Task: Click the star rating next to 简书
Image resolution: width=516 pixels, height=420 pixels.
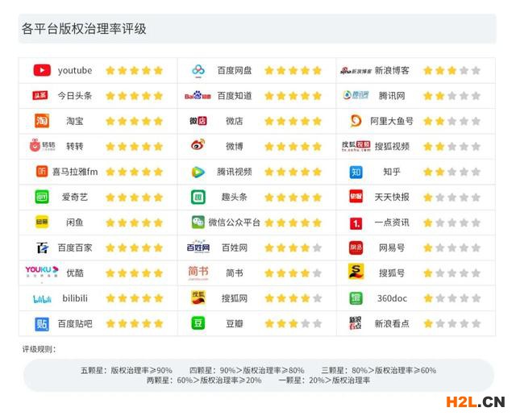Action: [x=293, y=273]
